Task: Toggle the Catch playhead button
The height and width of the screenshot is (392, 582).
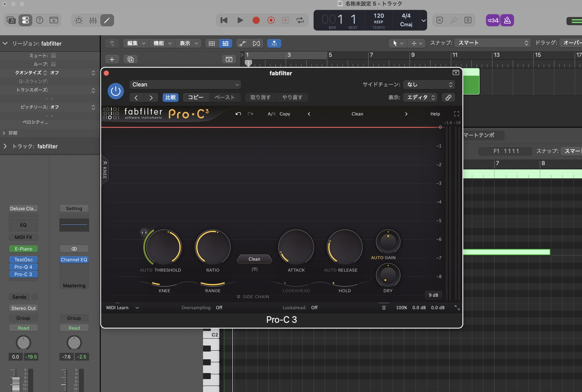Action: point(274,43)
